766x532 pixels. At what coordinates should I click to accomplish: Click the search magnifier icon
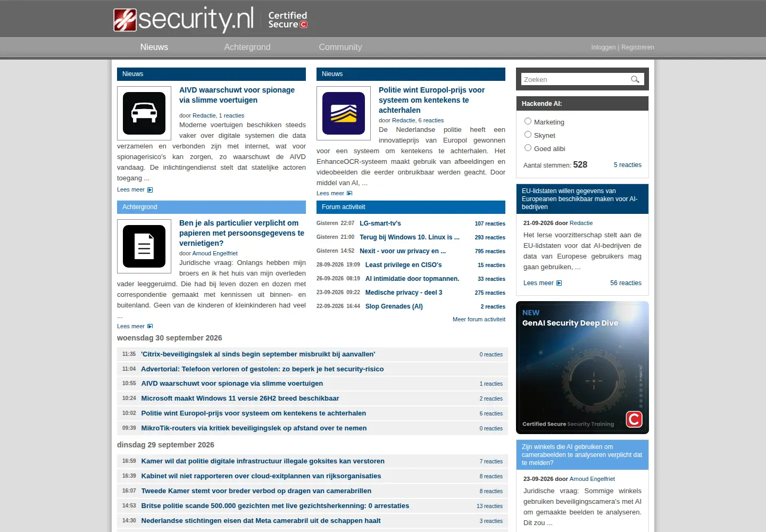pyautogui.click(x=635, y=79)
